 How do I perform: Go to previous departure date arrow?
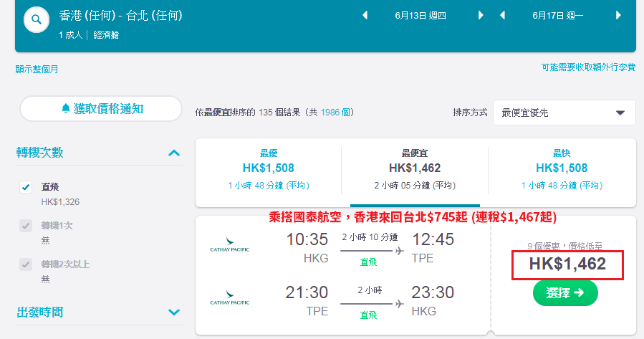[x=365, y=16]
